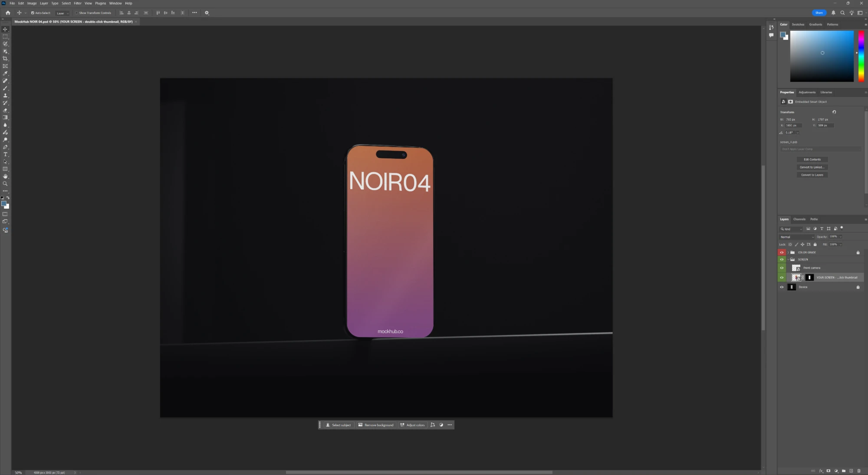Toggle layer filtering on/off switch

[x=842, y=228]
